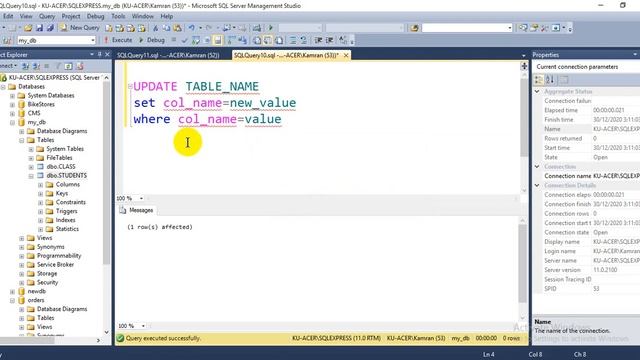The width and height of the screenshot is (640, 360).
Task: Open file with the folder icon
Action: 28,28
